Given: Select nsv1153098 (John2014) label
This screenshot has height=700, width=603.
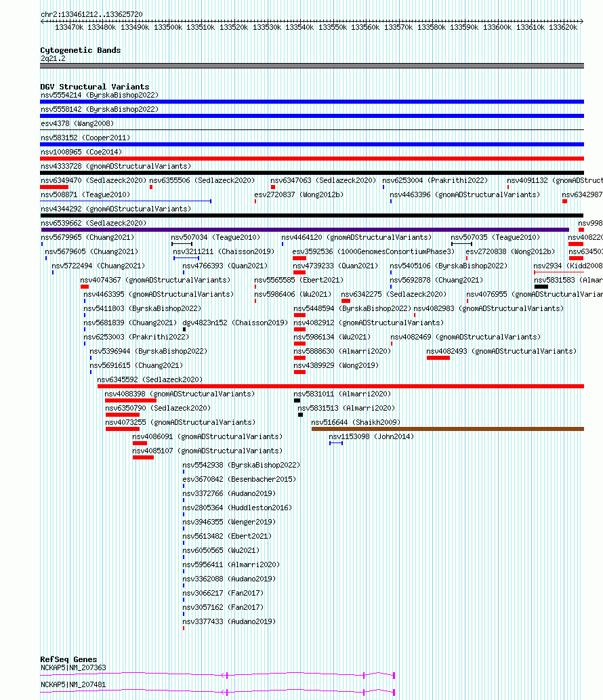Looking at the screenshot, I should (371, 437).
